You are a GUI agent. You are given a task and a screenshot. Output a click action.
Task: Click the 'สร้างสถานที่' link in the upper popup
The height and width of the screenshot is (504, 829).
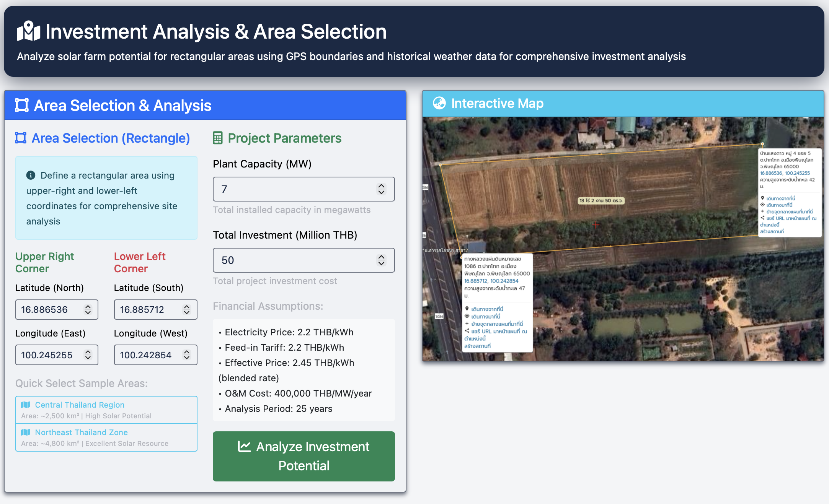point(772,231)
